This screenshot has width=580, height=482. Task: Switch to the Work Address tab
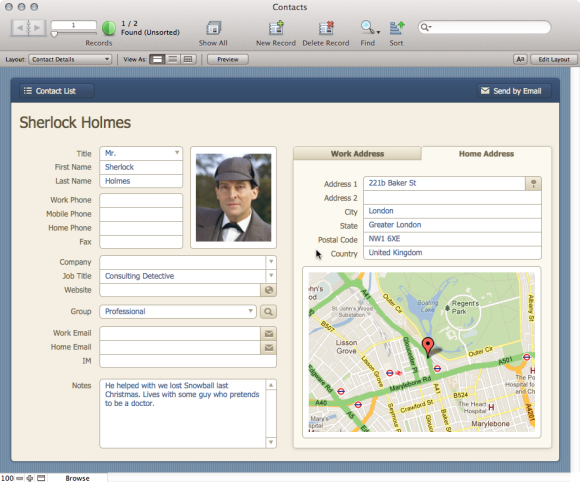point(357,154)
